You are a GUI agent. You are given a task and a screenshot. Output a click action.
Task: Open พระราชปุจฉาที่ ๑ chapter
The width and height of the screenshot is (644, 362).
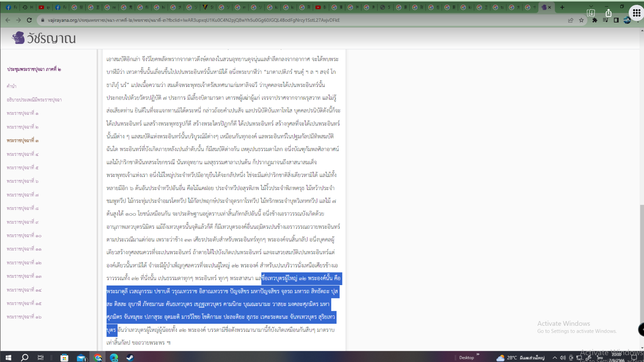coord(23,113)
